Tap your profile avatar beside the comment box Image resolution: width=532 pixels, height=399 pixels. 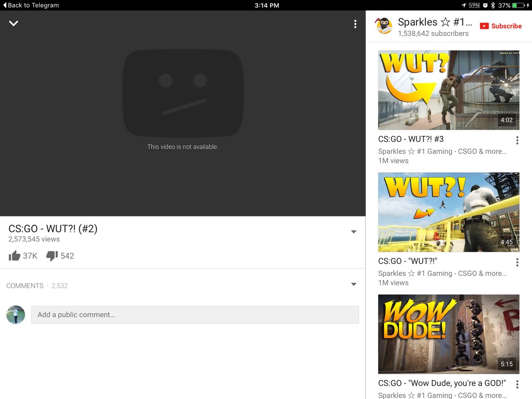(x=16, y=315)
